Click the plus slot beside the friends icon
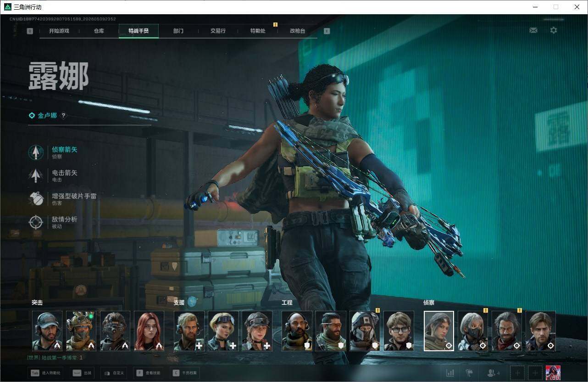The image size is (588, 382). point(517,373)
